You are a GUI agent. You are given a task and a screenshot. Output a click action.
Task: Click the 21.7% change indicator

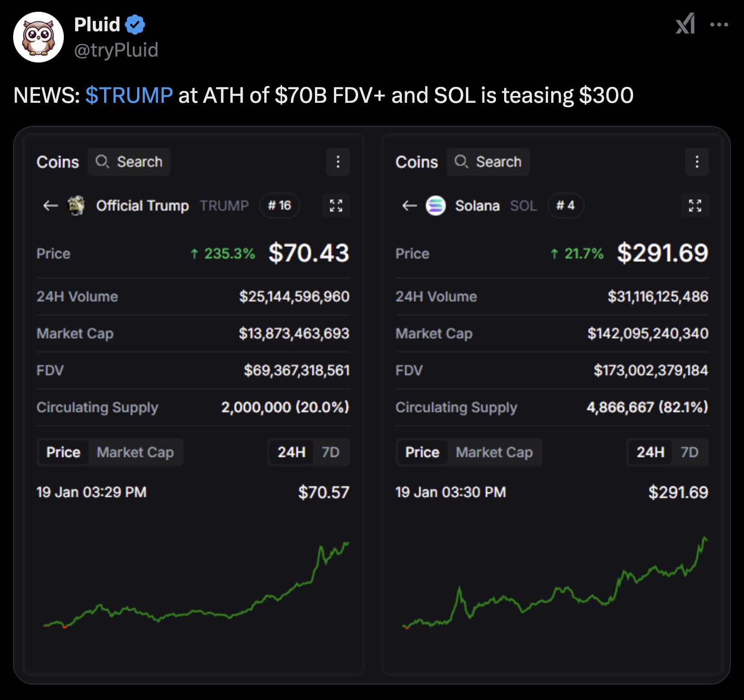[577, 254]
